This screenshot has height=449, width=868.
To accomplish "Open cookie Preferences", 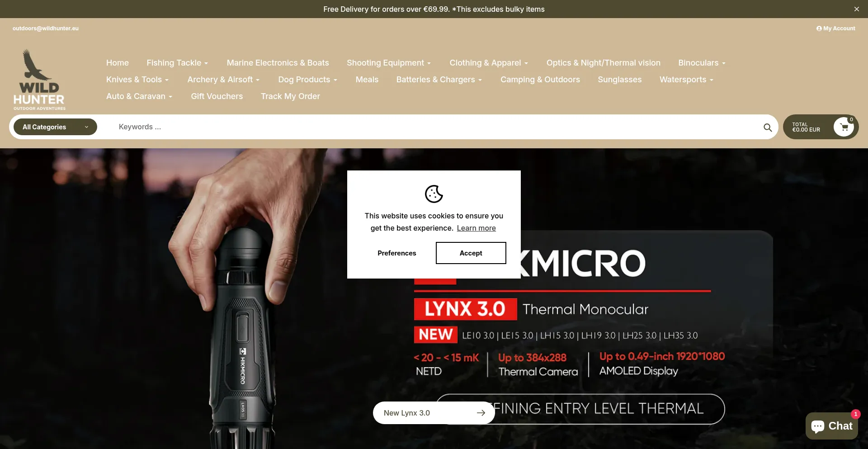I will [397, 253].
